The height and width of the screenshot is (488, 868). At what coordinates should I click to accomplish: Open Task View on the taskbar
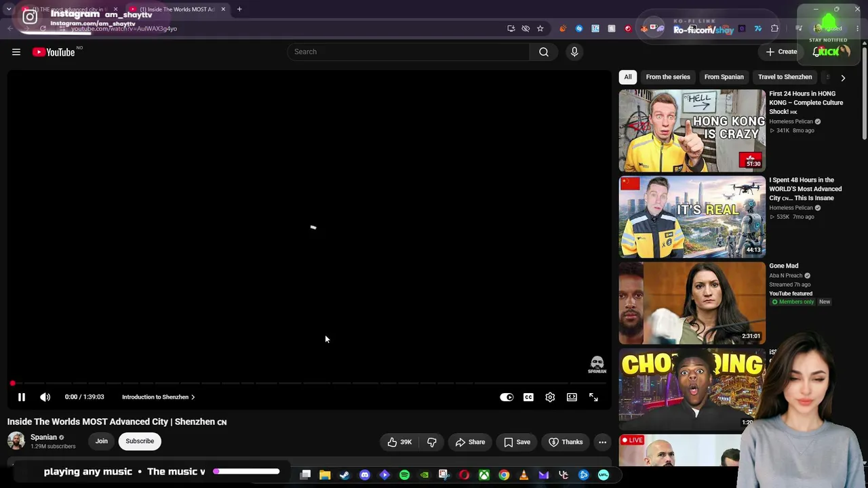[305, 475]
